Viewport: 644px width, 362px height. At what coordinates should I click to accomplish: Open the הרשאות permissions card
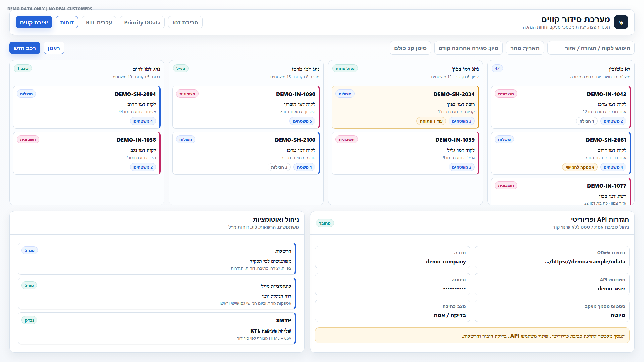click(x=157, y=259)
